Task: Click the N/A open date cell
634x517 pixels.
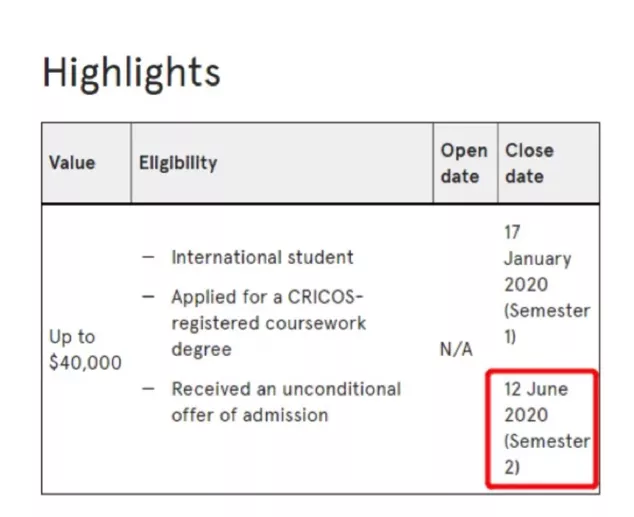Action: [x=456, y=350]
